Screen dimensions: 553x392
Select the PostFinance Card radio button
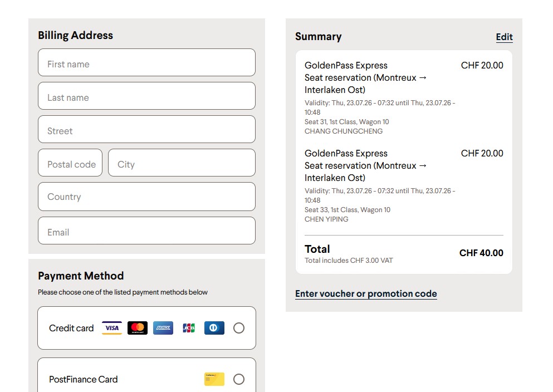coord(239,379)
